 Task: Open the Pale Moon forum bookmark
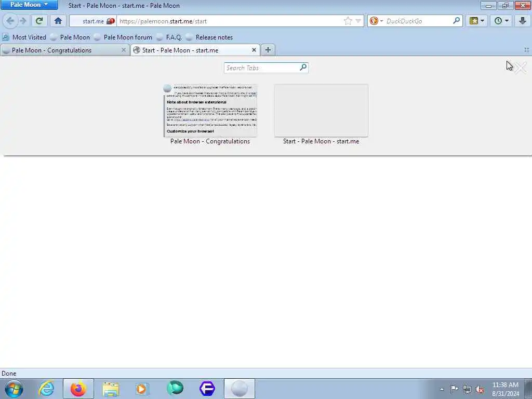point(123,37)
